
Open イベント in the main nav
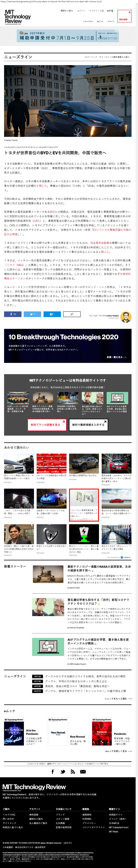[x=111, y=21]
